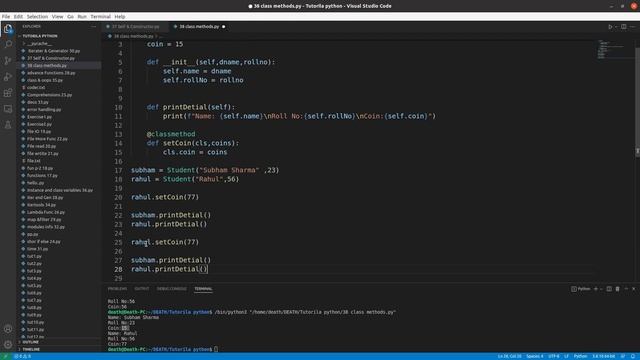Open the Help menu
Viewport: 640px width, 360px height.
point(120,17)
